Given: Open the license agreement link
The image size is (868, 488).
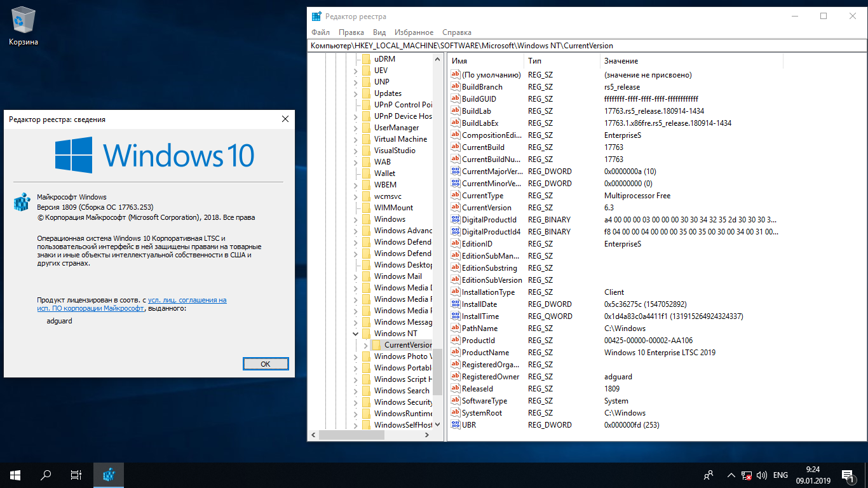Looking at the screenshot, I should click(x=132, y=304).
